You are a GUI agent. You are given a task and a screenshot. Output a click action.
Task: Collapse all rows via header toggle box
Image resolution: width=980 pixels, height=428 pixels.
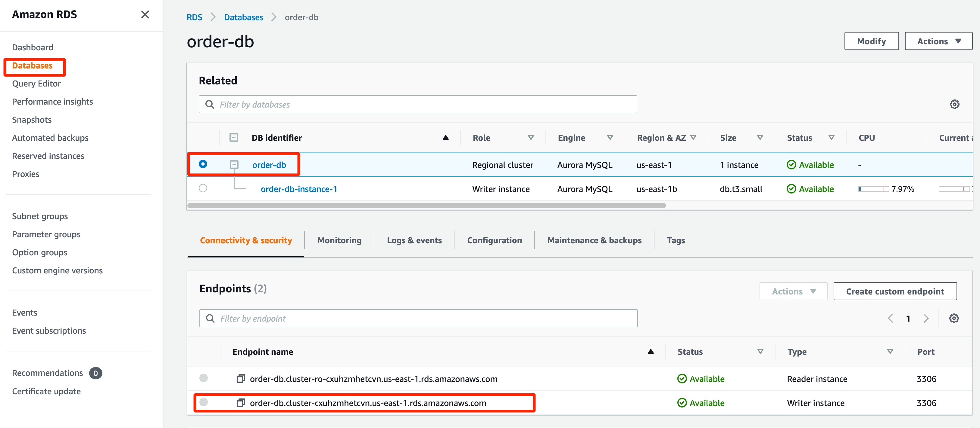[234, 137]
